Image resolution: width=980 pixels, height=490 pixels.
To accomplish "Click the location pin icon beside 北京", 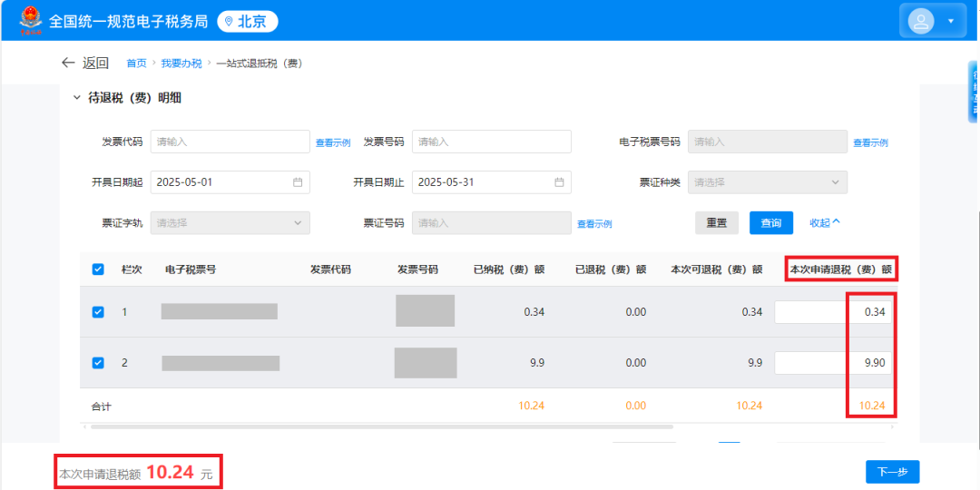I will point(229,22).
